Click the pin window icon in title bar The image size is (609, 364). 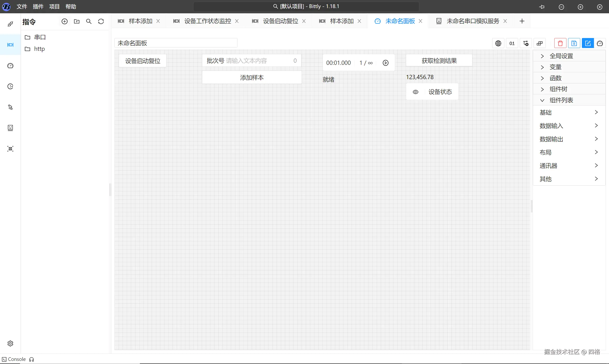pos(542,7)
